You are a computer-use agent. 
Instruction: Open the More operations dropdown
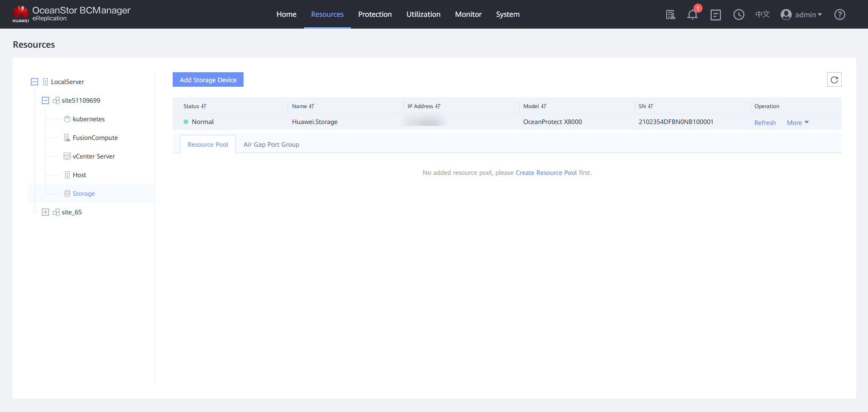point(798,123)
